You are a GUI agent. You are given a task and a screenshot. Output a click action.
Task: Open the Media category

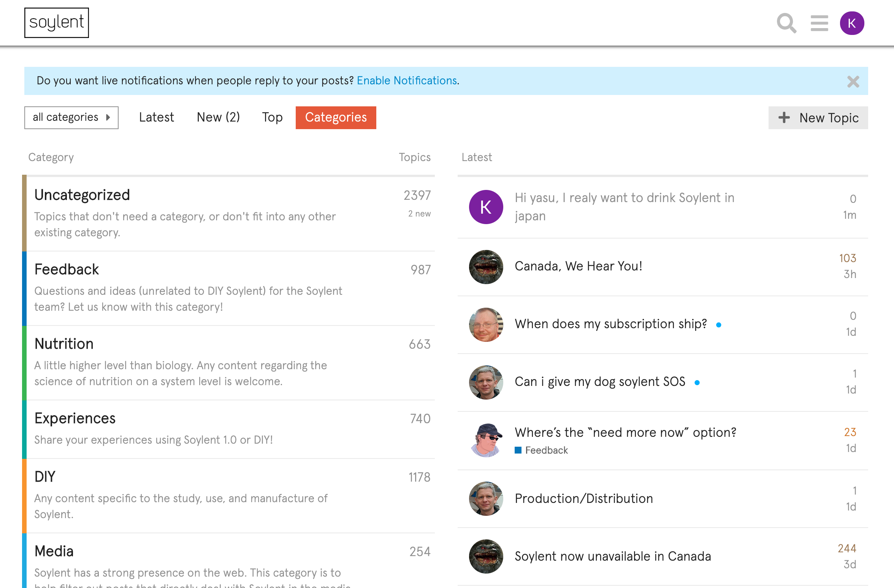54,551
